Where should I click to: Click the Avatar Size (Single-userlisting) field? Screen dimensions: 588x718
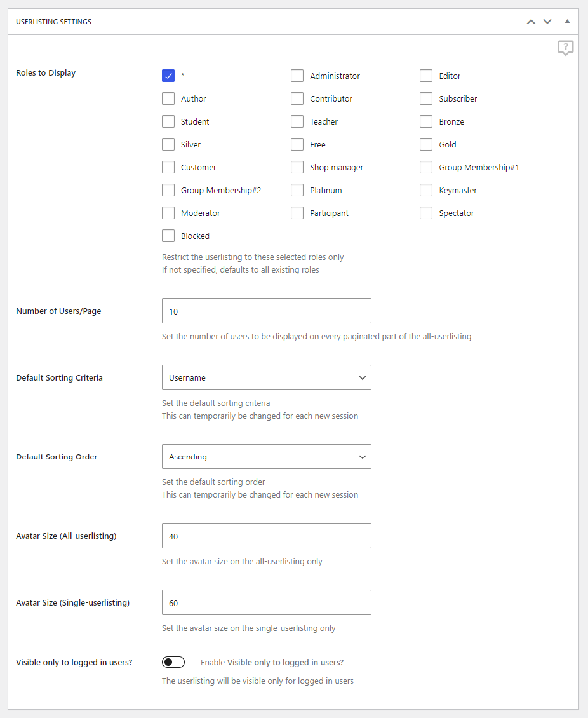(267, 602)
